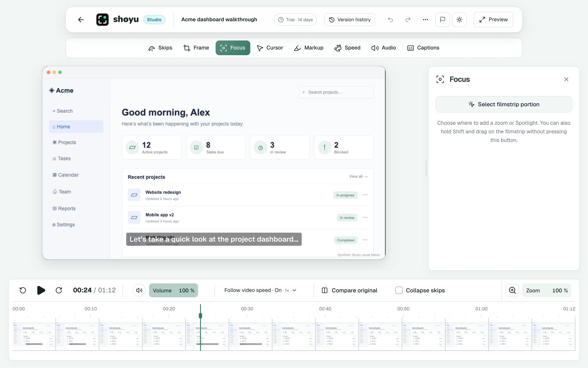
Task: Open the Captions tab
Action: coord(423,48)
